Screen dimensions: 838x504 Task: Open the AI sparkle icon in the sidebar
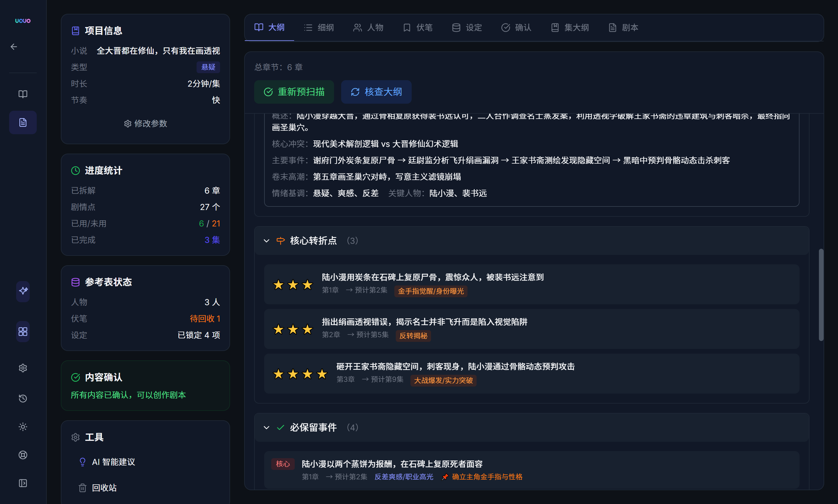pos(23,291)
